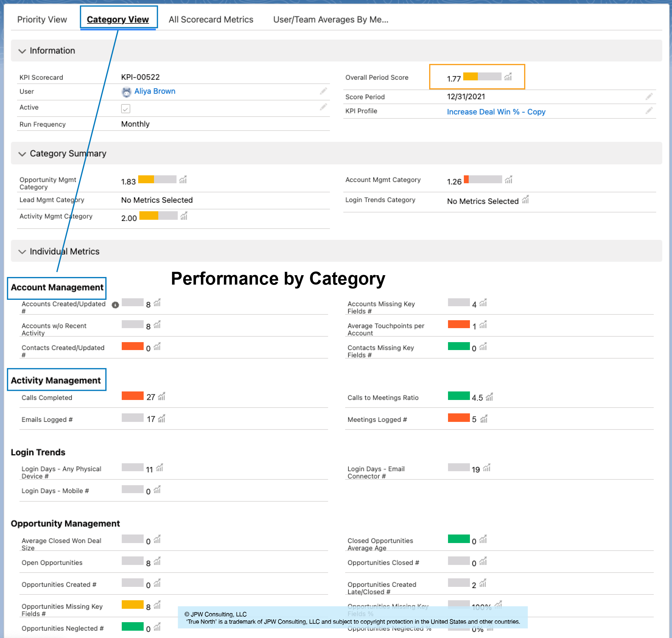Open User/Team Averages By Me... tab
This screenshot has height=638, width=672.
click(x=331, y=19)
